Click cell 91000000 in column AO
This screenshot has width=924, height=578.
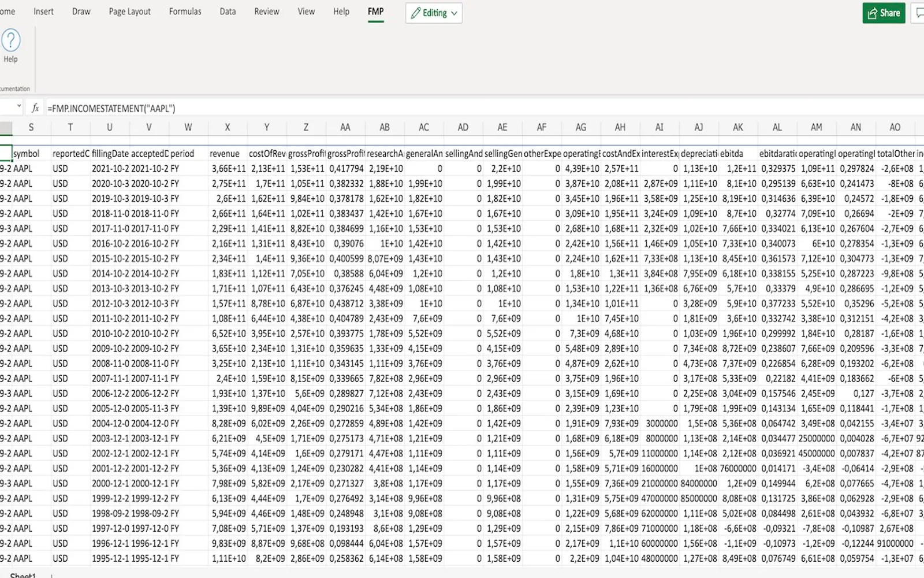pyautogui.click(x=895, y=543)
